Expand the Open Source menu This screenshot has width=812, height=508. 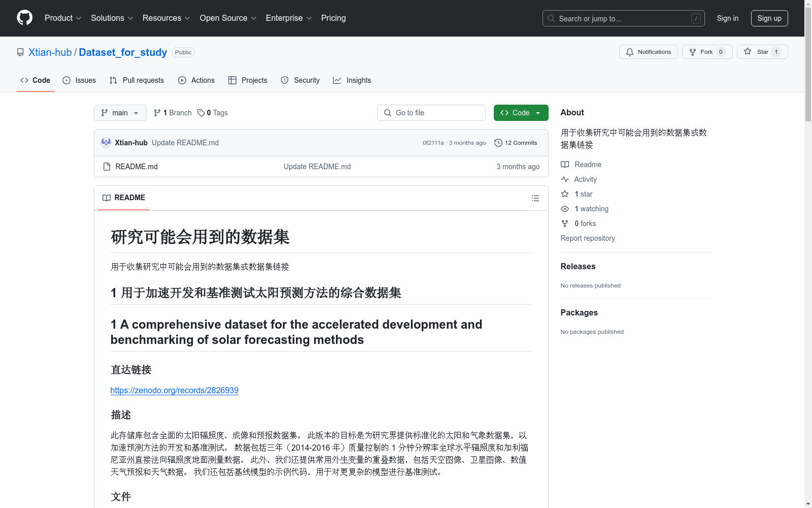(x=228, y=18)
